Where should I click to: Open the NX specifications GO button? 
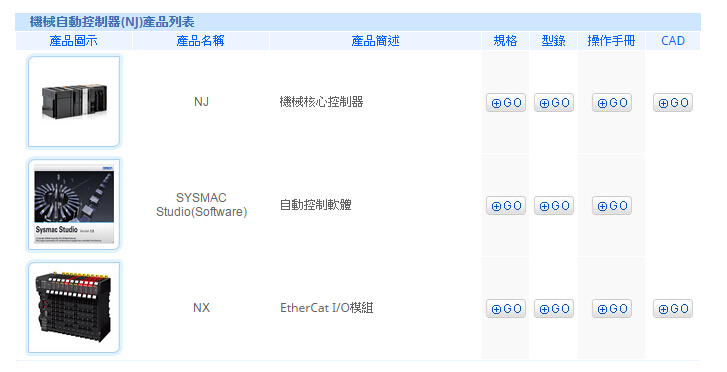[x=506, y=308]
